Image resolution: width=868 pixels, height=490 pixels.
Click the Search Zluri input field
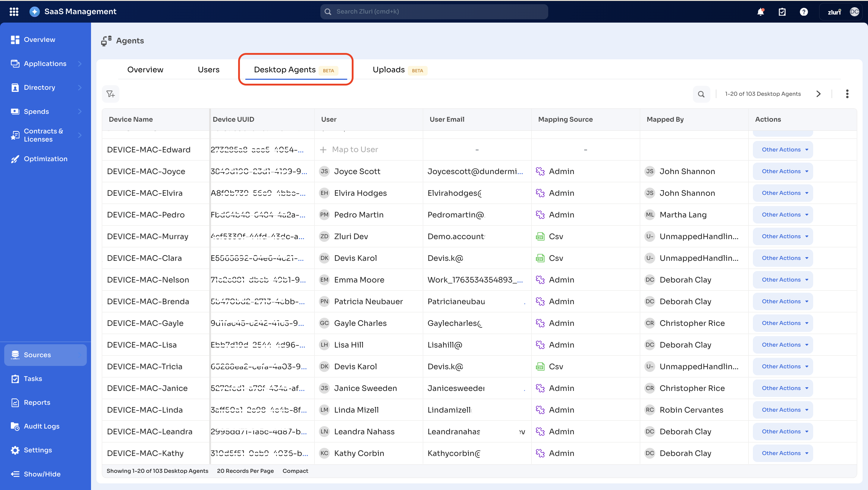click(434, 12)
